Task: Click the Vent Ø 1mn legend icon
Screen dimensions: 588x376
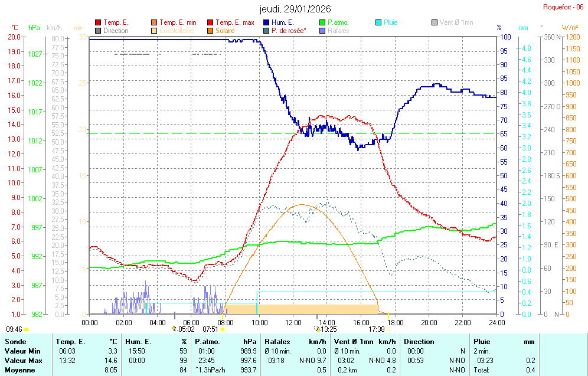Action: tap(435, 22)
